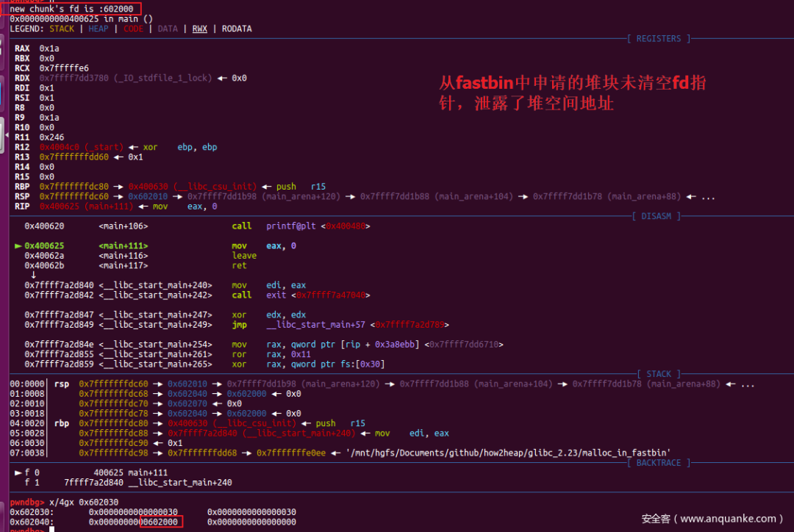Click the 0x0000000000602000 value at 0x602040

coord(133,522)
